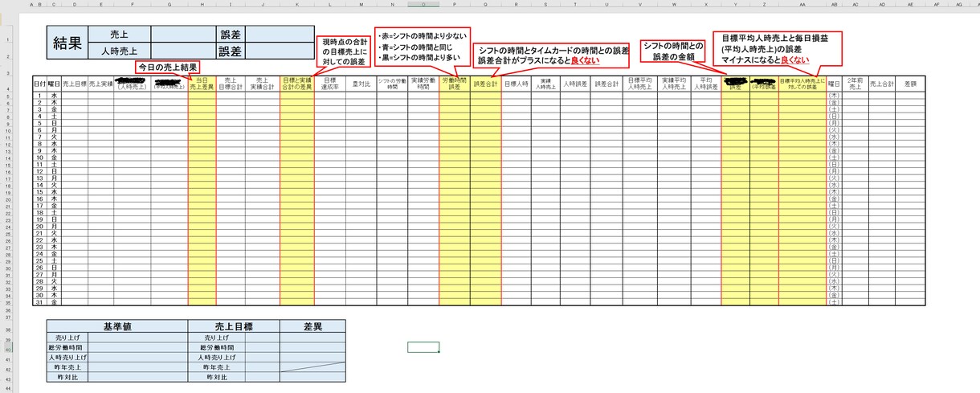Image resolution: width=980 pixels, height=393 pixels.
Task: Select the 売上 label in the results box
Action: [x=119, y=35]
